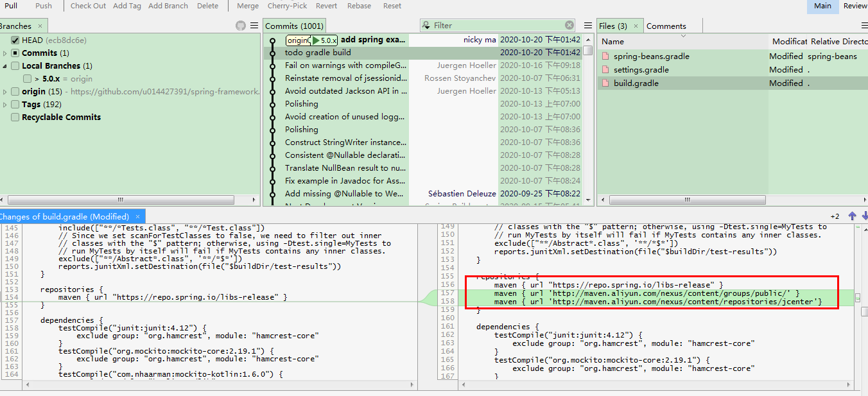Viewport: 868px width, 396px height.
Task: Click Push toolbar button
Action: 44,6
